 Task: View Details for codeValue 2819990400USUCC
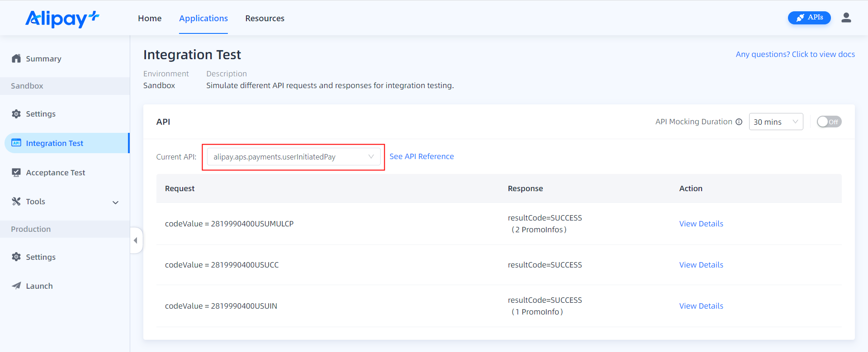pos(701,265)
